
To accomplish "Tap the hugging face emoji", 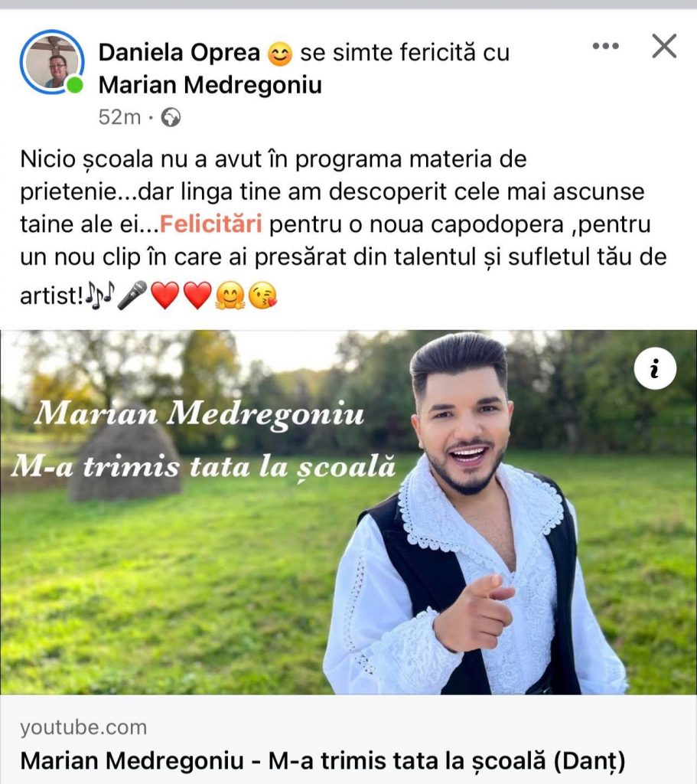I will 230,295.
